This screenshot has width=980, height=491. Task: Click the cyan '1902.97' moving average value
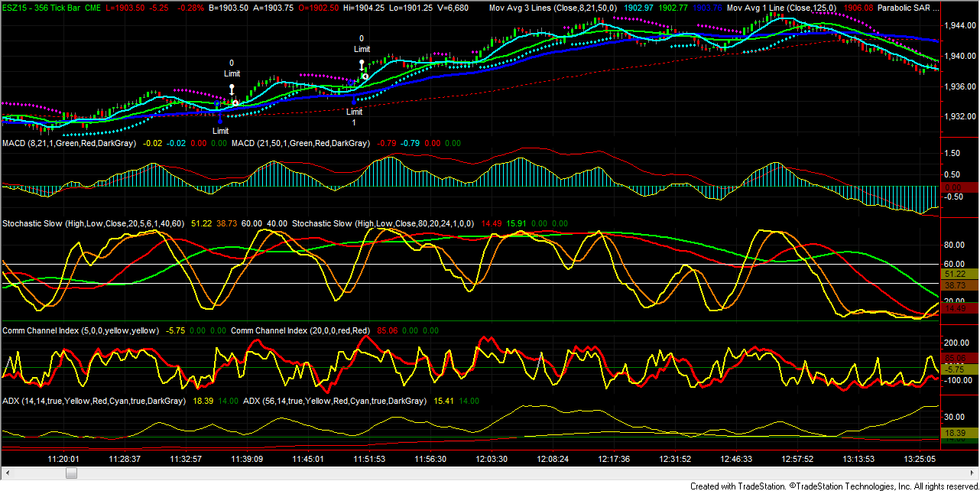point(640,7)
